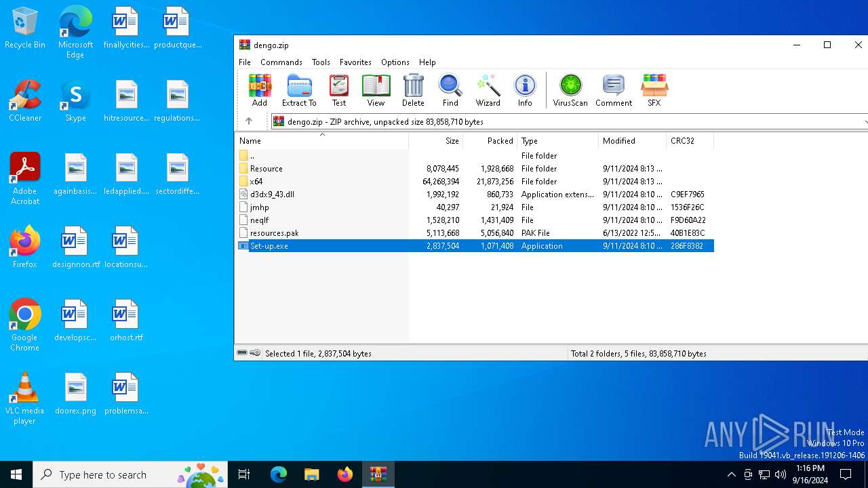The height and width of the screenshot is (488, 868).
Task: Select the doorex.png desktop file
Action: point(75,393)
